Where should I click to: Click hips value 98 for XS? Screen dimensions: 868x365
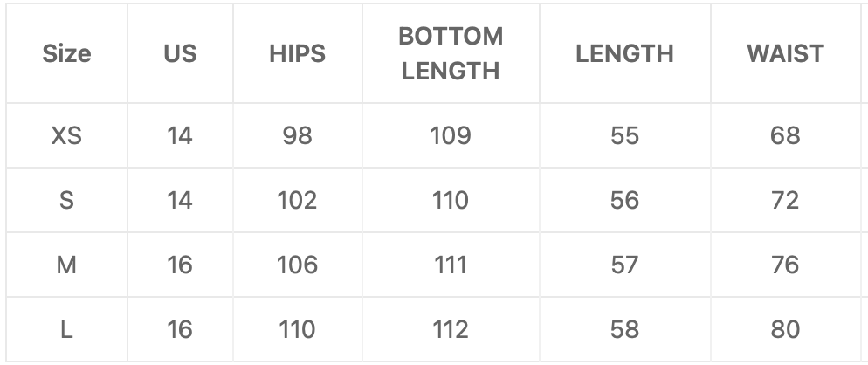(297, 135)
